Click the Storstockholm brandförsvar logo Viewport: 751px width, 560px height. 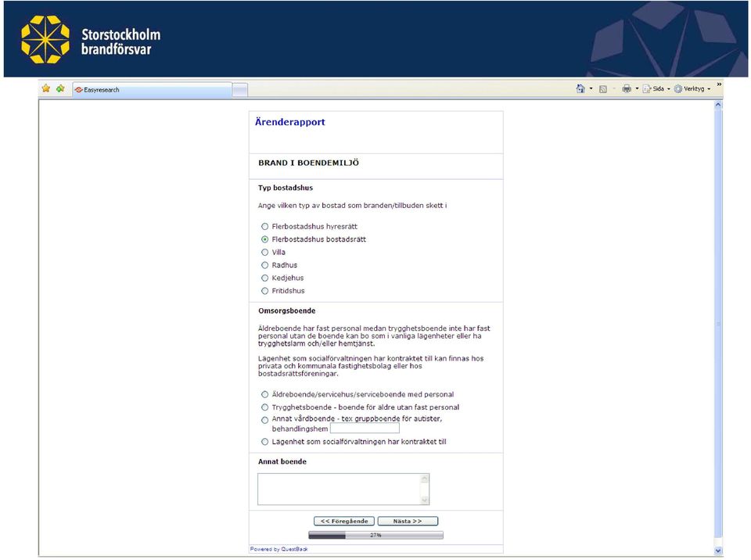pos(91,39)
